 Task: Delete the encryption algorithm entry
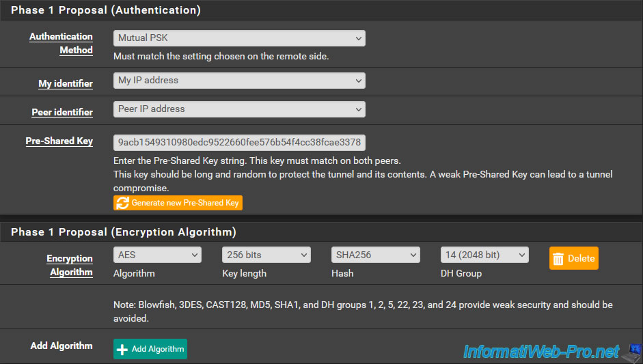[574, 258]
